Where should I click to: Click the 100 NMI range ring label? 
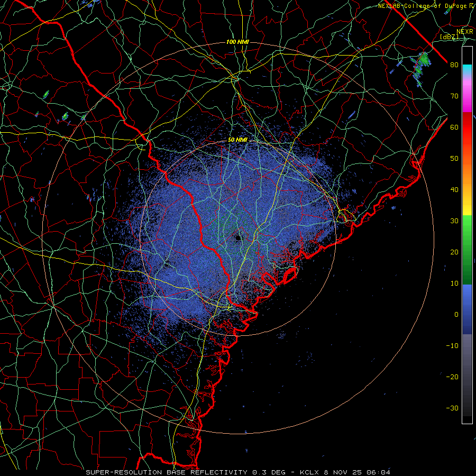[237, 42]
